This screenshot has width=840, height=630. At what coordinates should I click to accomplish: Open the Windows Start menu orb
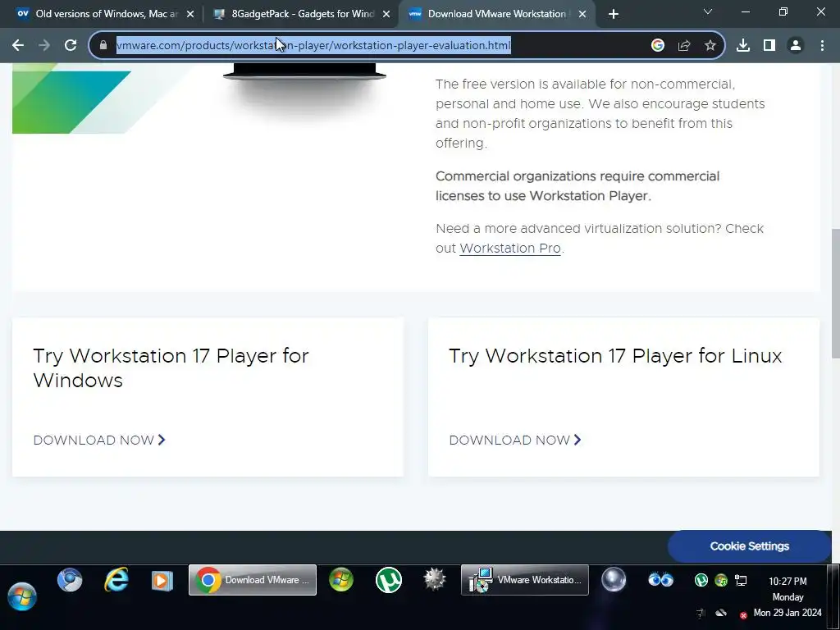(22, 596)
